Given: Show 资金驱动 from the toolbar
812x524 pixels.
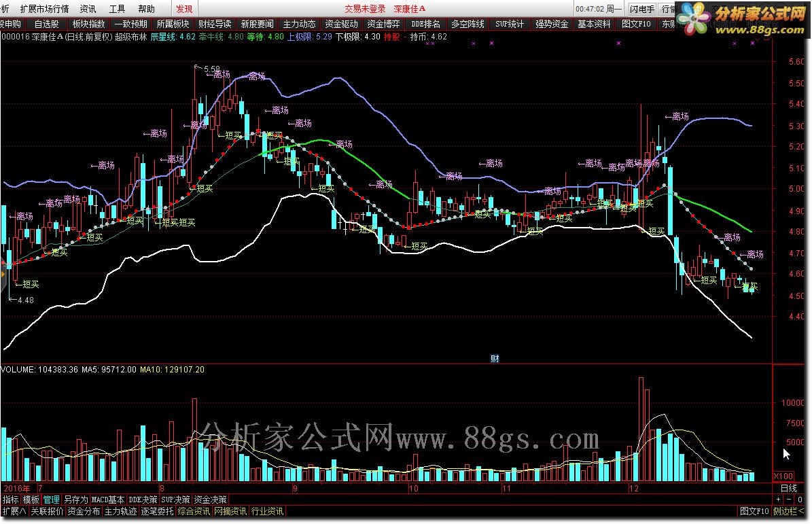Looking at the screenshot, I should coord(341,24).
